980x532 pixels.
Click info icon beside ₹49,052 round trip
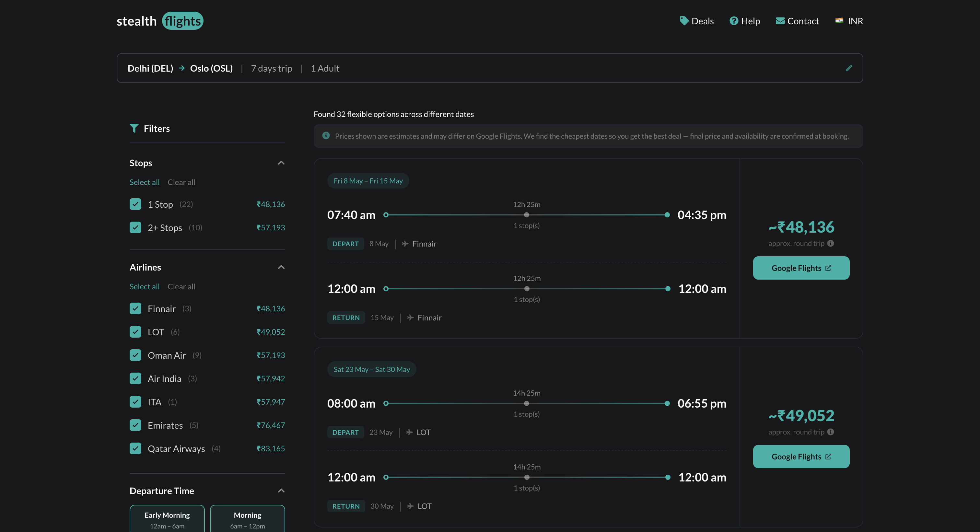point(831,432)
